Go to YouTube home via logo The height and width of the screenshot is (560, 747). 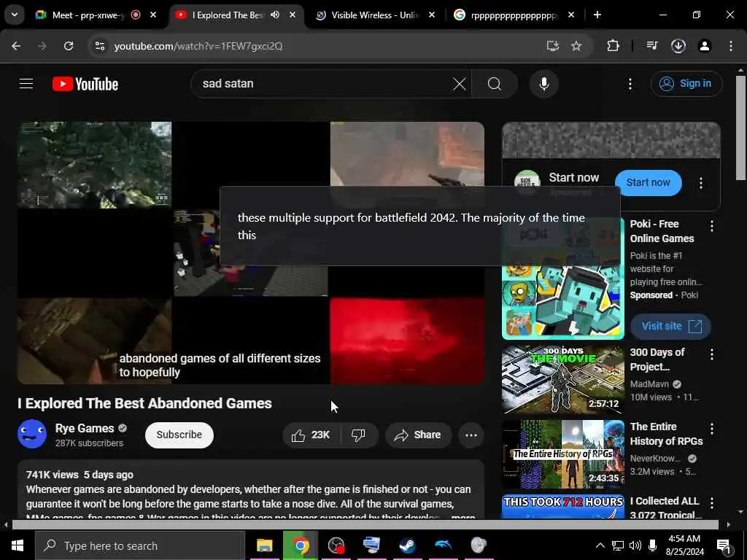85,84
